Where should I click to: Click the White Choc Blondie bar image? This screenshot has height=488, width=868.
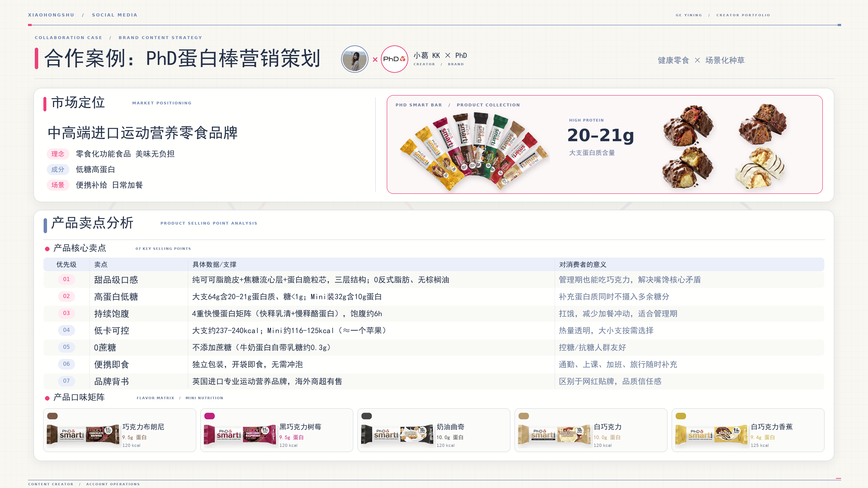[554, 435]
